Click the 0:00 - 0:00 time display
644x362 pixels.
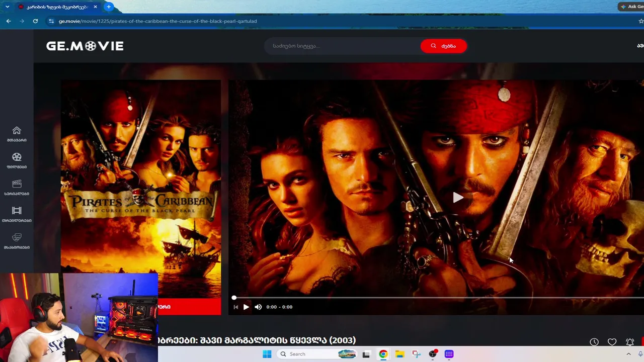point(279,307)
